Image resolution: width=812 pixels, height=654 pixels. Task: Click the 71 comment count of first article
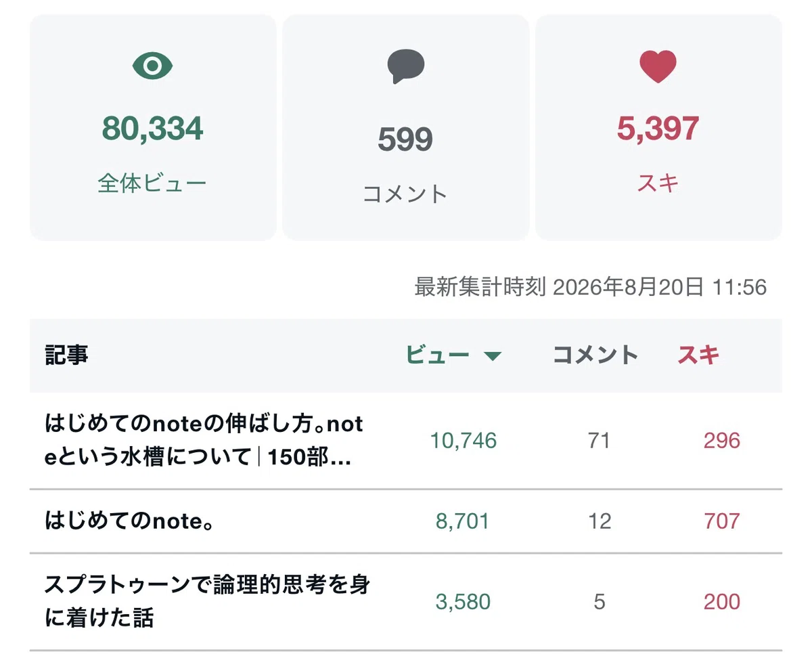pos(599,441)
